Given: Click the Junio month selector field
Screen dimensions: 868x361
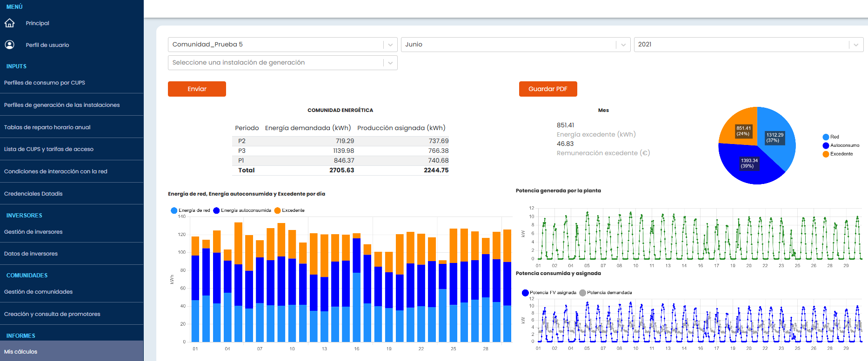Looking at the screenshot, I should point(515,45).
